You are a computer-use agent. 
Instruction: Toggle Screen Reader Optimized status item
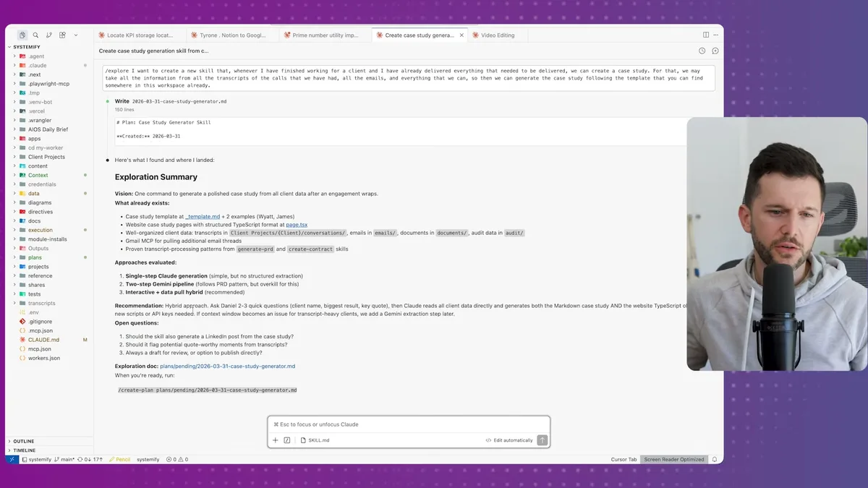(673, 459)
